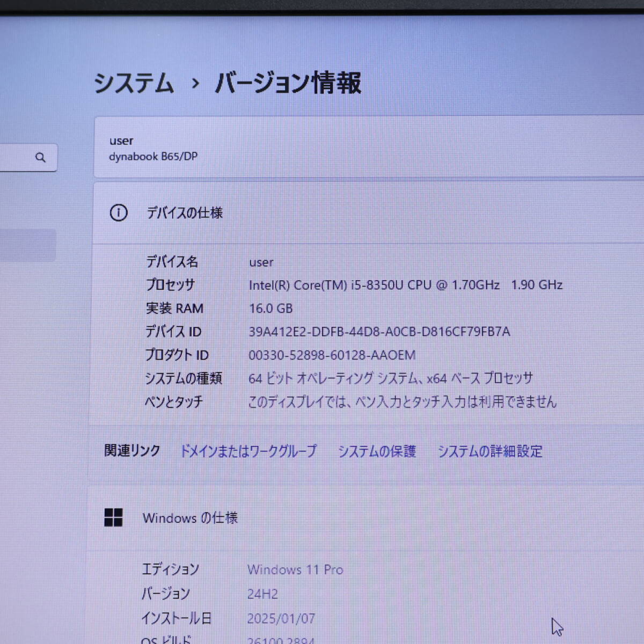644x644 pixels.
Task: Click the システムの種類 label
Action: [184, 378]
